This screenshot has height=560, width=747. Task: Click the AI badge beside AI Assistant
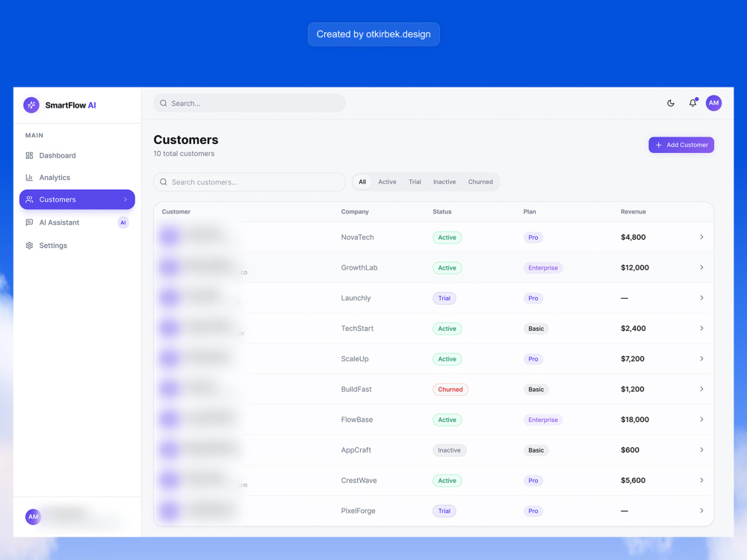click(123, 223)
